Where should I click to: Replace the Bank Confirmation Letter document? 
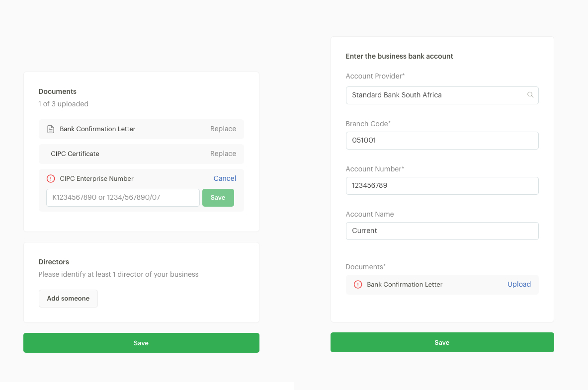coord(223,129)
